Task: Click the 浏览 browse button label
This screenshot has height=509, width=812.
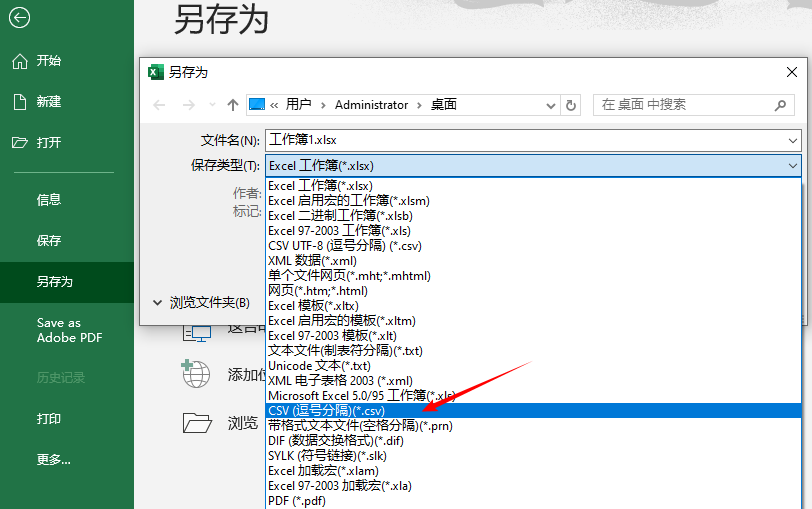Action: [242, 423]
